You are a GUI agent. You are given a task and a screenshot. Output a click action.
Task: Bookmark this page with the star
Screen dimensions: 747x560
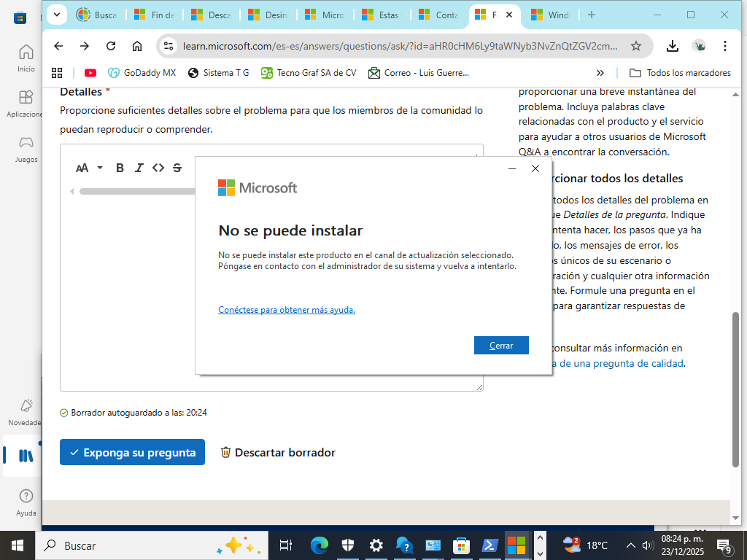[x=636, y=46]
